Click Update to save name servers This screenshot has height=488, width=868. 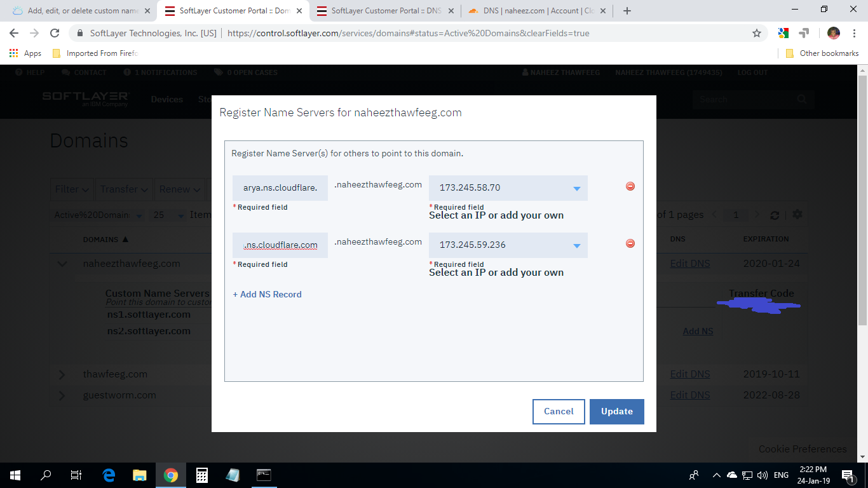coord(617,411)
